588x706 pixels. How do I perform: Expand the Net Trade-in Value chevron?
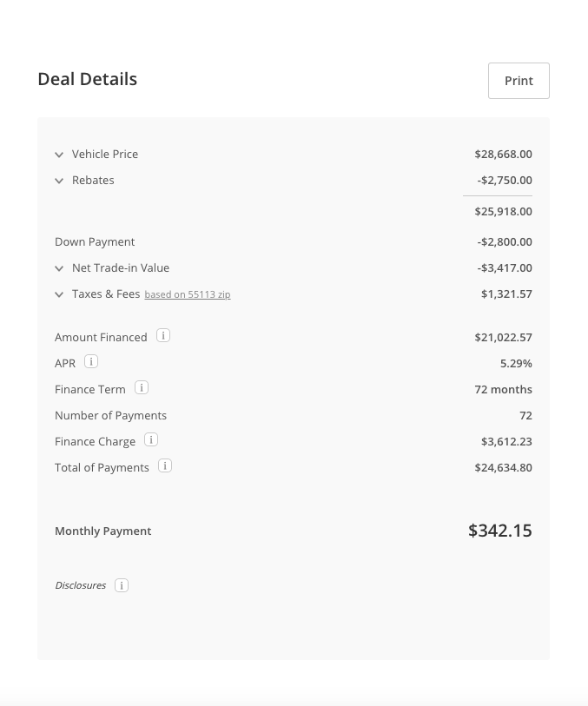coord(59,268)
